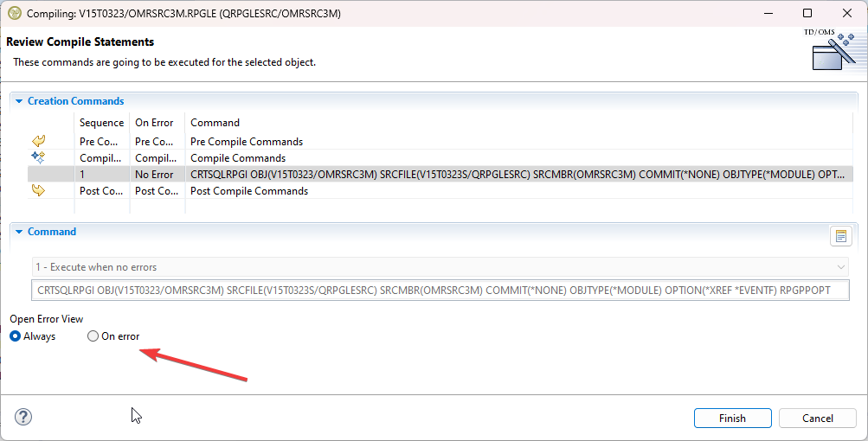Click the On Error column header
The width and height of the screenshot is (868, 441).
pyautogui.click(x=154, y=123)
